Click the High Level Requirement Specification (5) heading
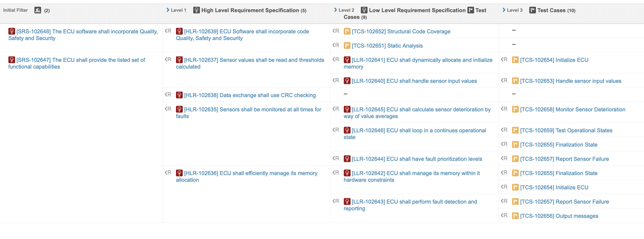The width and height of the screenshot is (644, 239). 254,10
